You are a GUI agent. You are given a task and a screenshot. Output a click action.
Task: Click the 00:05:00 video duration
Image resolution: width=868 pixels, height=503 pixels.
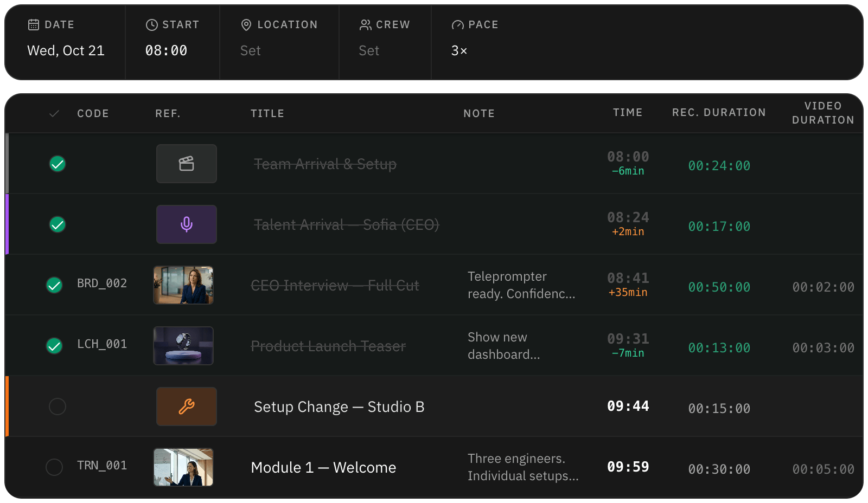pyautogui.click(x=823, y=469)
